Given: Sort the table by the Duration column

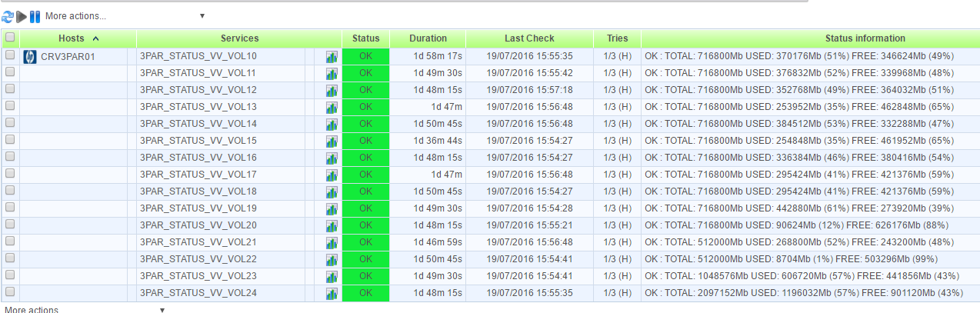Looking at the screenshot, I should (428, 38).
